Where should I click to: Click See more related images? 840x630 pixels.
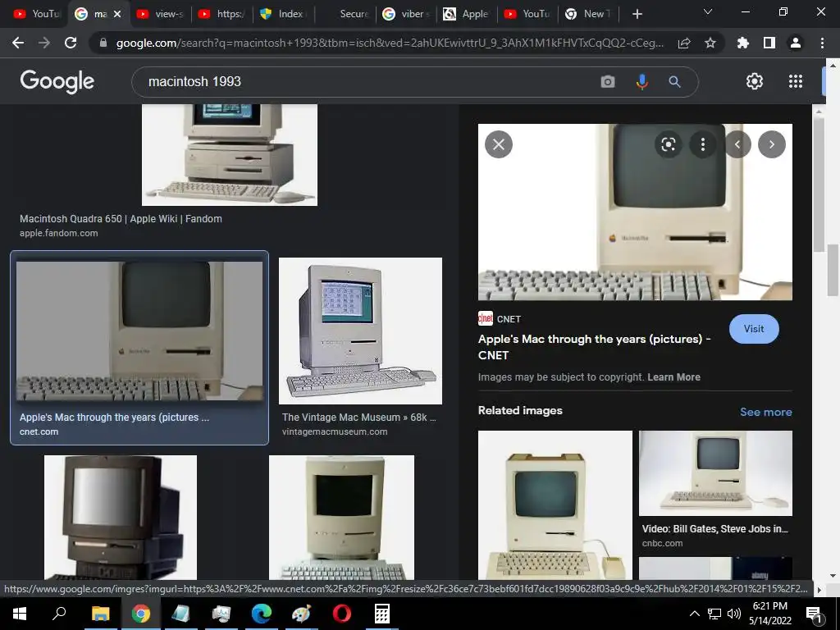(x=765, y=412)
